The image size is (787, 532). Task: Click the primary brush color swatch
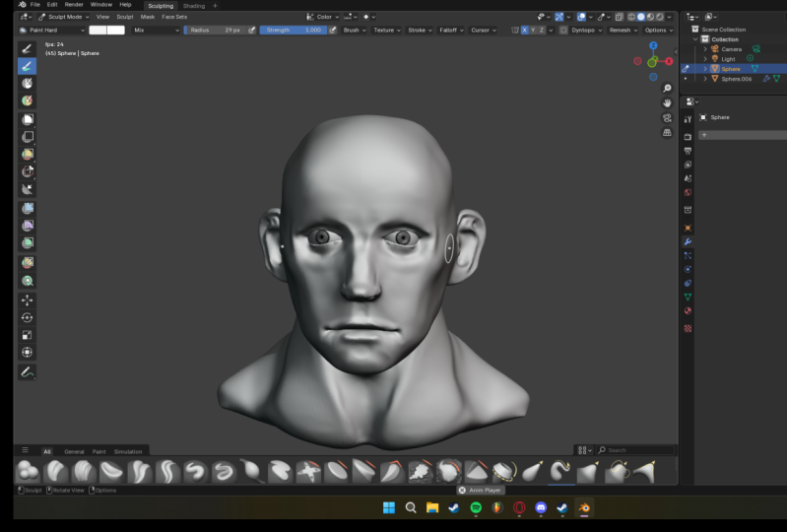(x=98, y=31)
